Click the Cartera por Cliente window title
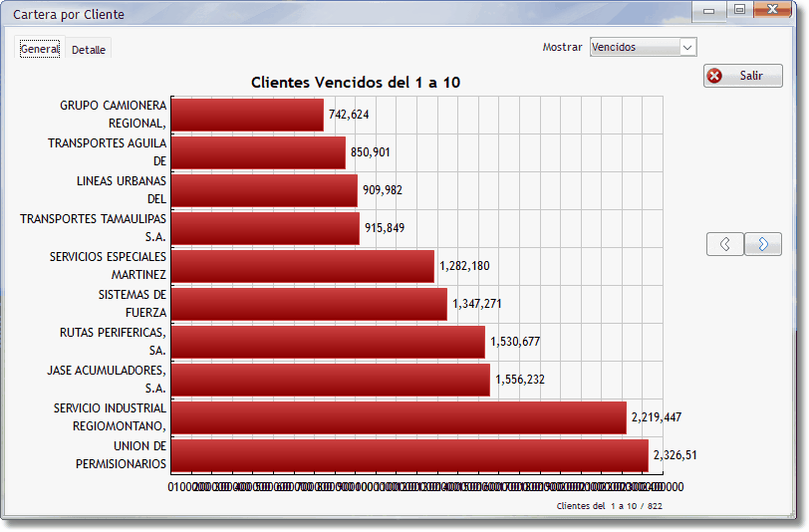Image resolution: width=809 pixels, height=532 pixels. click(x=69, y=15)
